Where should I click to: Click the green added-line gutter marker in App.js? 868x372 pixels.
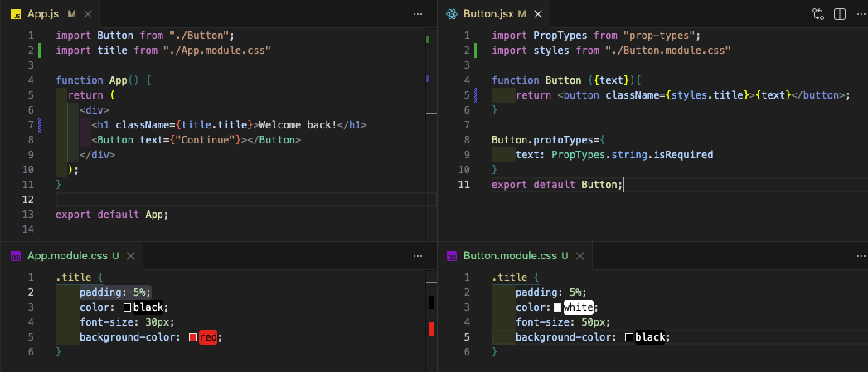[x=39, y=51]
